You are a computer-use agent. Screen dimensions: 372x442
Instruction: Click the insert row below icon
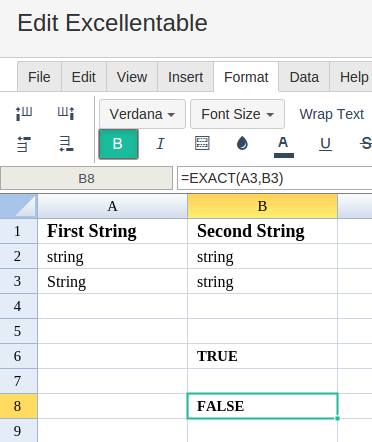click(x=66, y=144)
